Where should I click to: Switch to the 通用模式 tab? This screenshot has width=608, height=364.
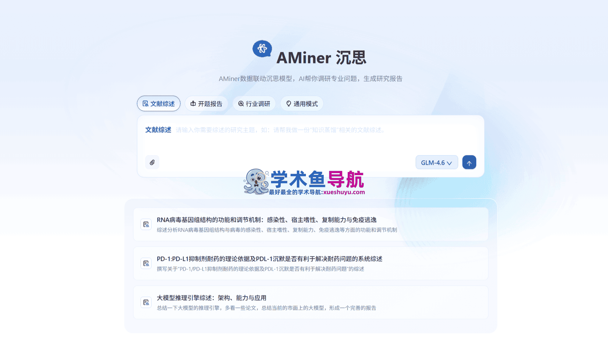(x=302, y=103)
